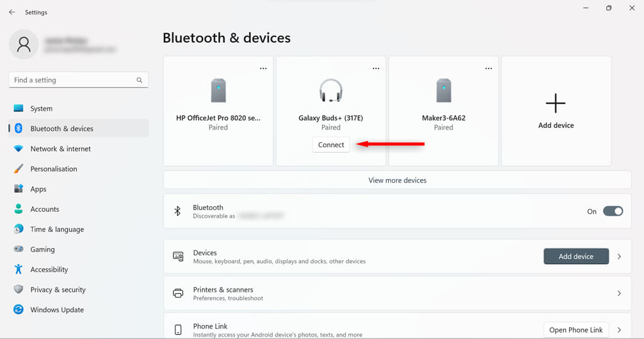644x339 pixels.
Task: Open more options for Galaxy Buds+
Action: [x=376, y=68]
